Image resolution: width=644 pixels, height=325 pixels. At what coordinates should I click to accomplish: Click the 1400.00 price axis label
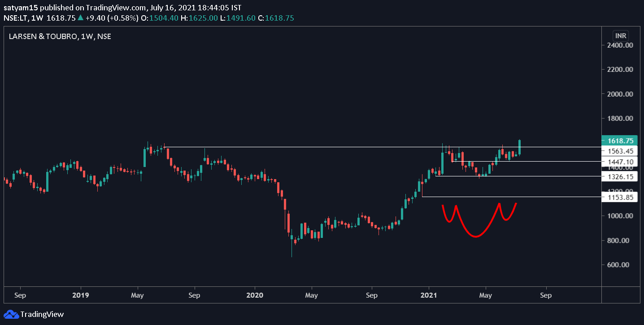click(620, 167)
